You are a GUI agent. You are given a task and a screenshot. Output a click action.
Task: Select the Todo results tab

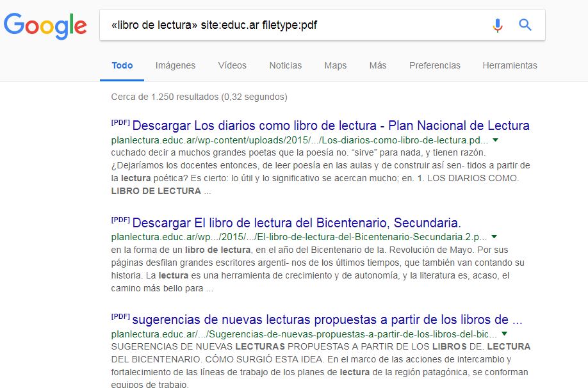pyautogui.click(x=122, y=65)
